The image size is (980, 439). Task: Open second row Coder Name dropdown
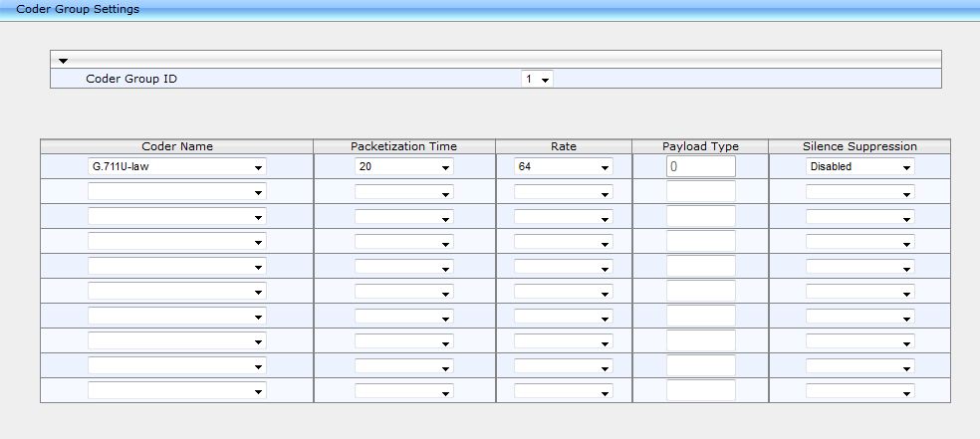(x=176, y=192)
